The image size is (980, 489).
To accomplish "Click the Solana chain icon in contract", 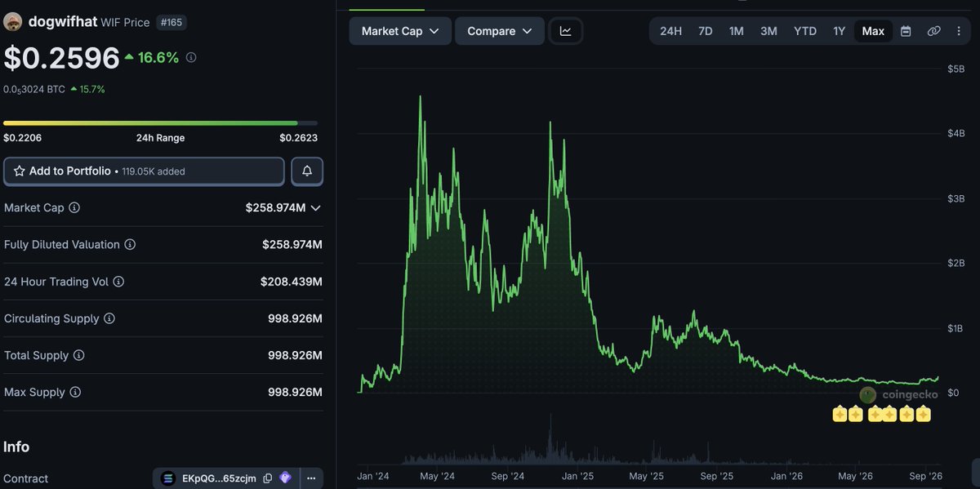I will pyautogui.click(x=168, y=478).
